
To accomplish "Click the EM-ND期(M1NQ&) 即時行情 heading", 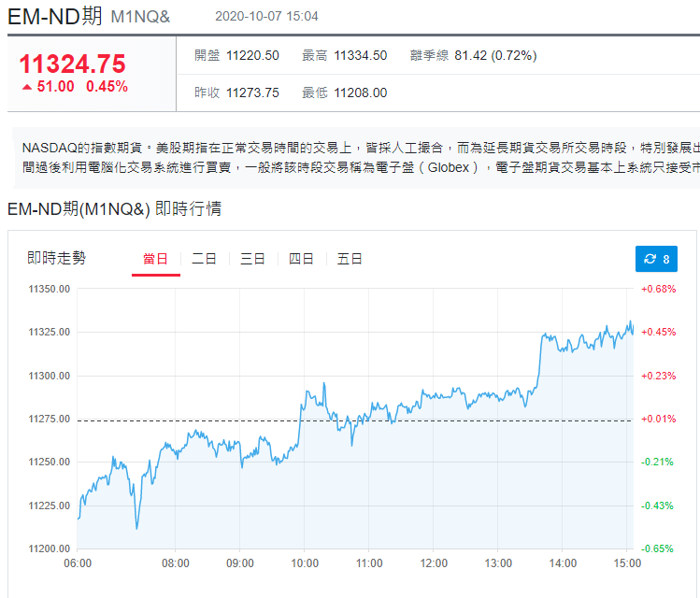I will pyautogui.click(x=114, y=208).
